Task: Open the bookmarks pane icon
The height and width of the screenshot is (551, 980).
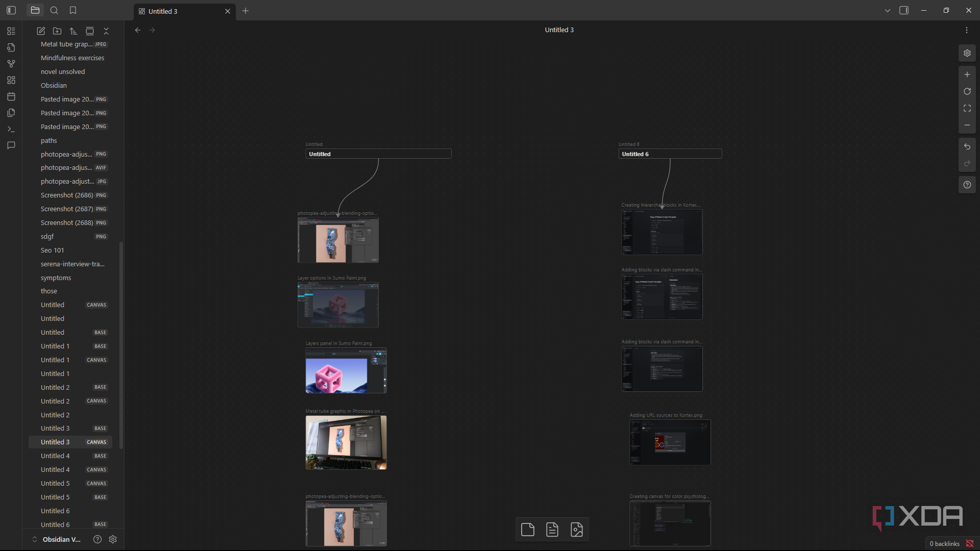Action: [73, 10]
